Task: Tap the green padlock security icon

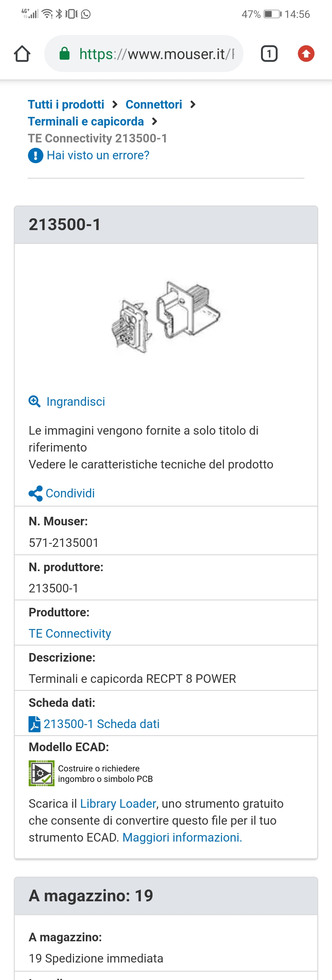Action: tap(65, 54)
